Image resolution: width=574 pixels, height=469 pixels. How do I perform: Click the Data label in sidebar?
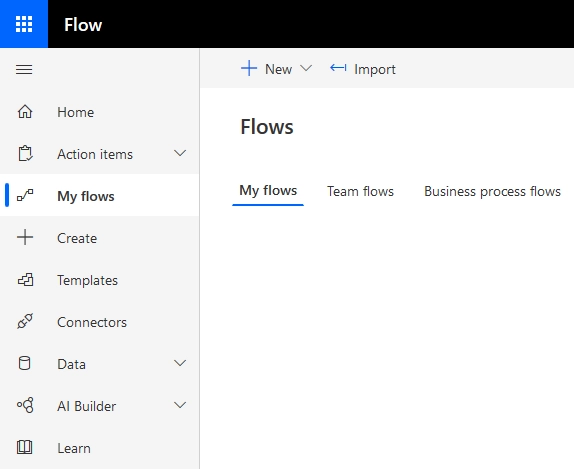pyautogui.click(x=71, y=364)
